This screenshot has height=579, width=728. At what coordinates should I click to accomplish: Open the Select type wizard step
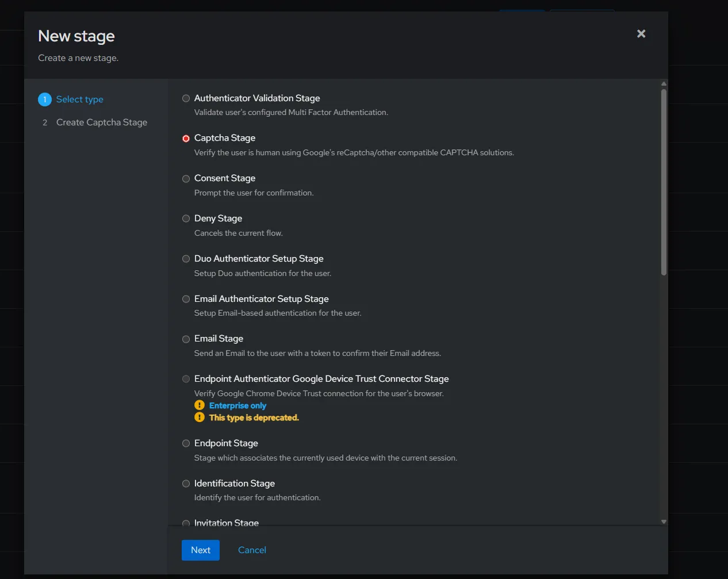[79, 99]
